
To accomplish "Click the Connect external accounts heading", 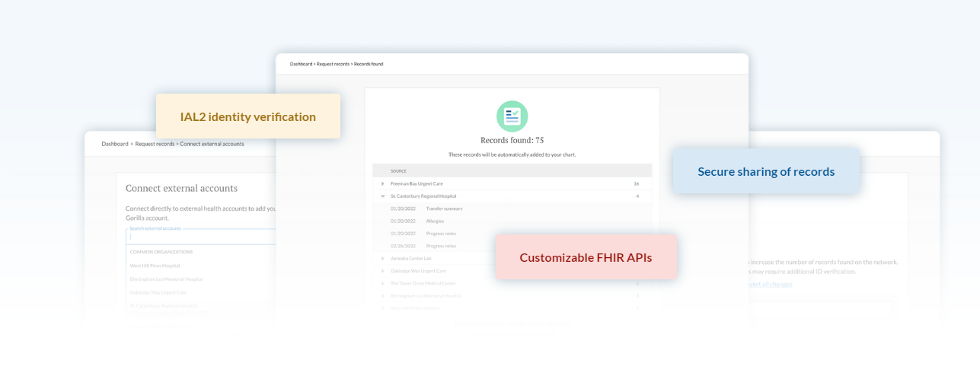I will click(x=181, y=188).
